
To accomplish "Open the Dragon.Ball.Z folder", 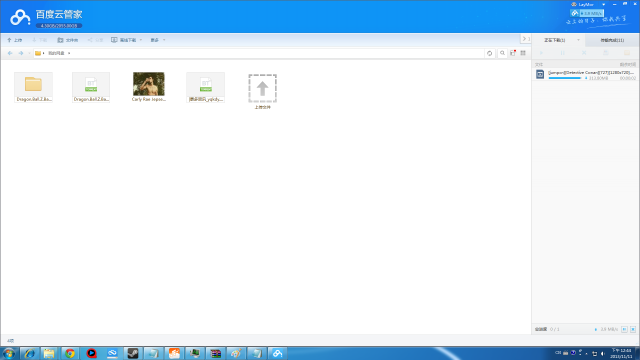I will [x=33, y=87].
